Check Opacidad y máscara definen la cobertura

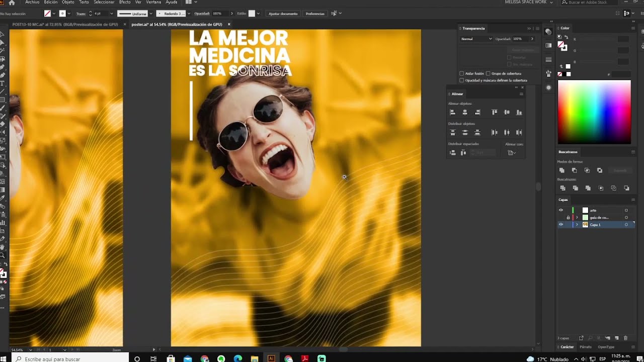[x=462, y=80]
